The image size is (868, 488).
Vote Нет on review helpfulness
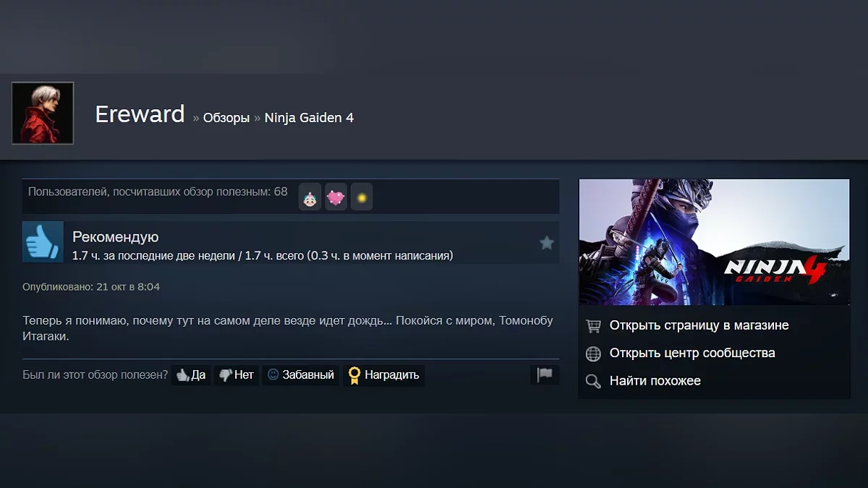tap(236, 374)
